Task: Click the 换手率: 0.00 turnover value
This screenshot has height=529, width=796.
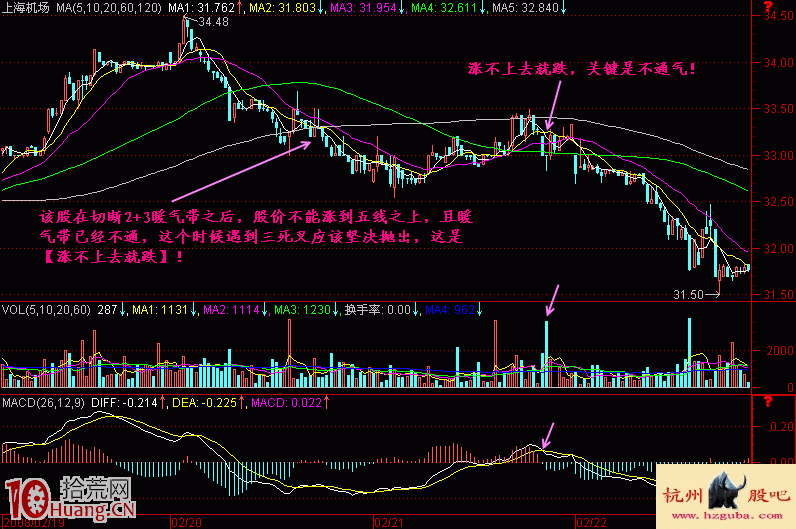Action: [377, 310]
